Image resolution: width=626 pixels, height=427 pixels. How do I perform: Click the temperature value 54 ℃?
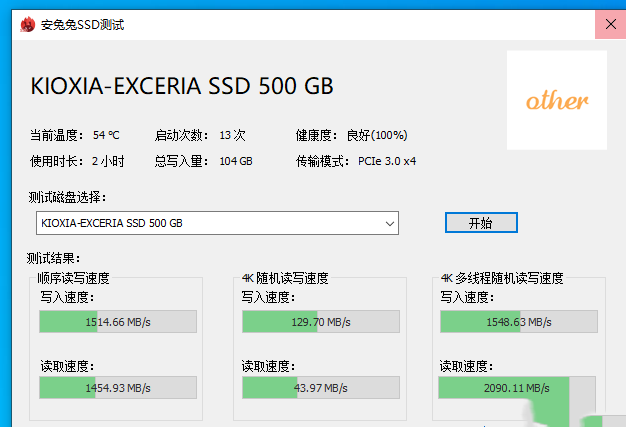click(106, 135)
